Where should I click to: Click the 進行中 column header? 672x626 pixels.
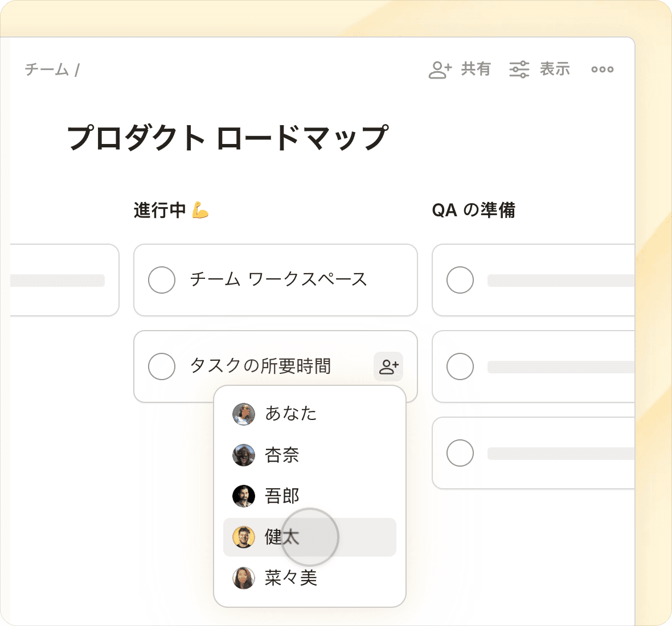point(160,210)
